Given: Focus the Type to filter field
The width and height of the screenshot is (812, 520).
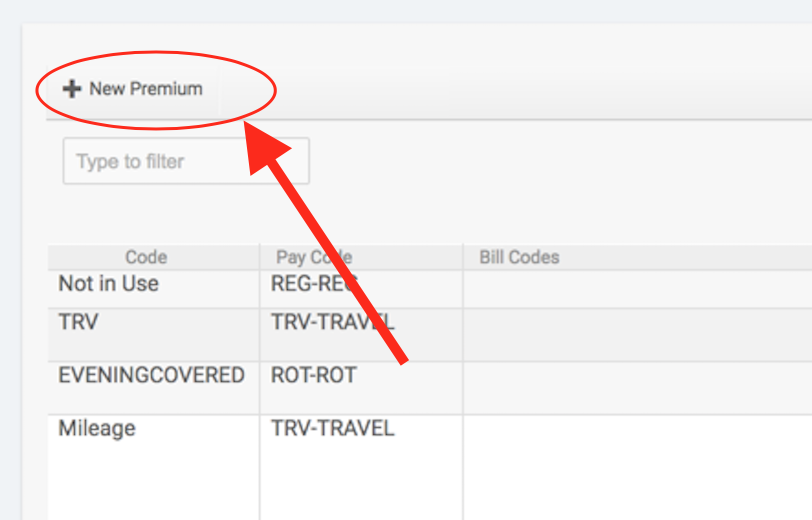Looking at the screenshot, I should point(186,161).
